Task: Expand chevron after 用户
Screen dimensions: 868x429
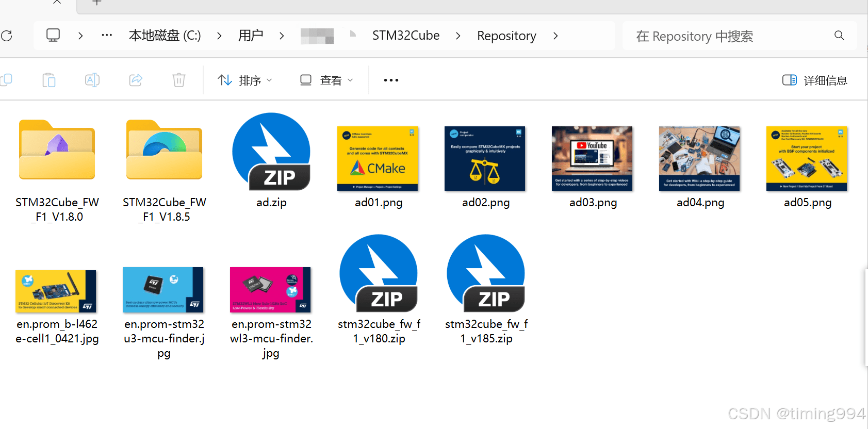Action: click(x=282, y=36)
